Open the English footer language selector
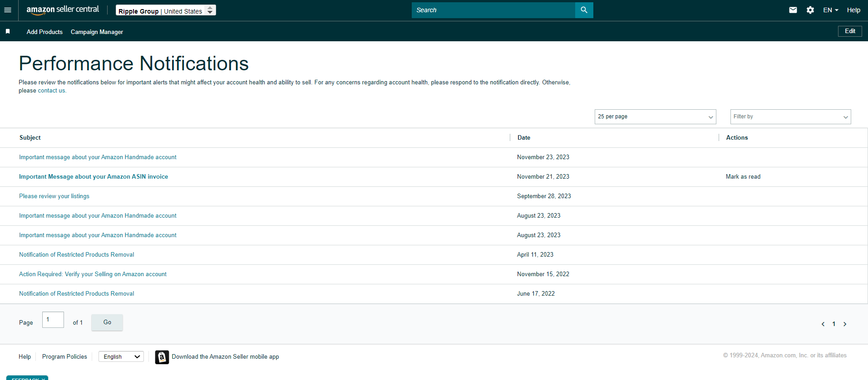Viewport: 868px width, 380px height. tap(121, 356)
